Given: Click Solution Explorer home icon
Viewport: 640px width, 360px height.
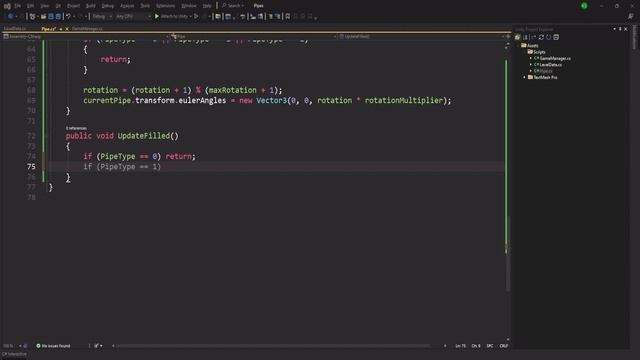Looking at the screenshot, I should (518, 37).
